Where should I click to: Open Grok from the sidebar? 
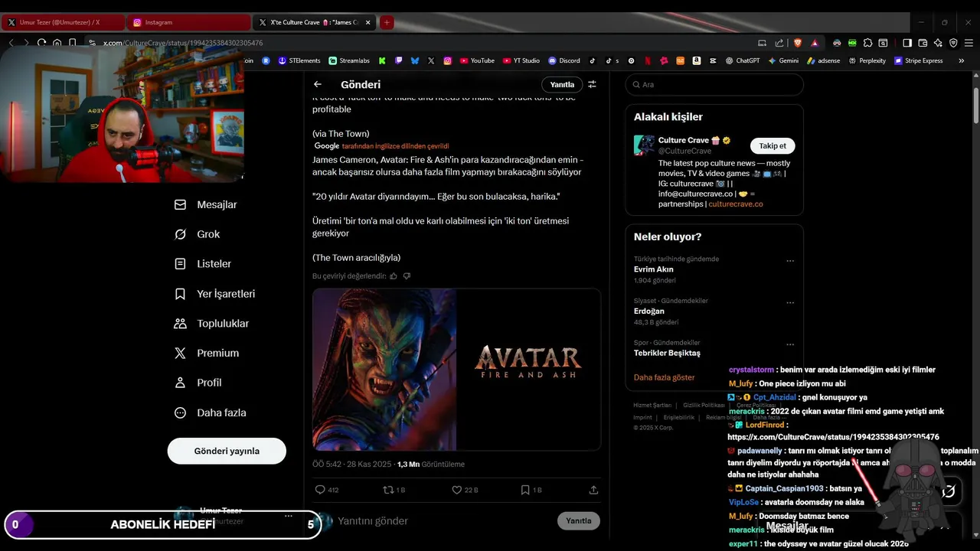pyautogui.click(x=198, y=234)
